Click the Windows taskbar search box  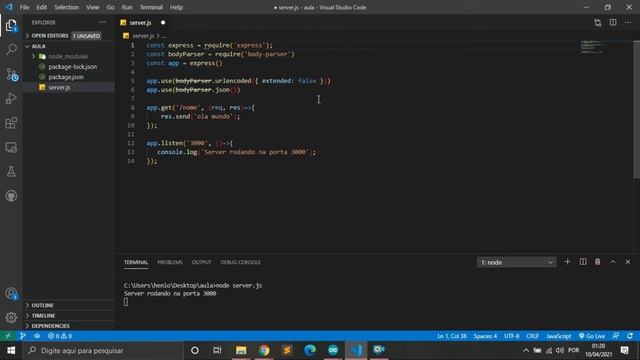pyautogui.click(x=102, y=350)
